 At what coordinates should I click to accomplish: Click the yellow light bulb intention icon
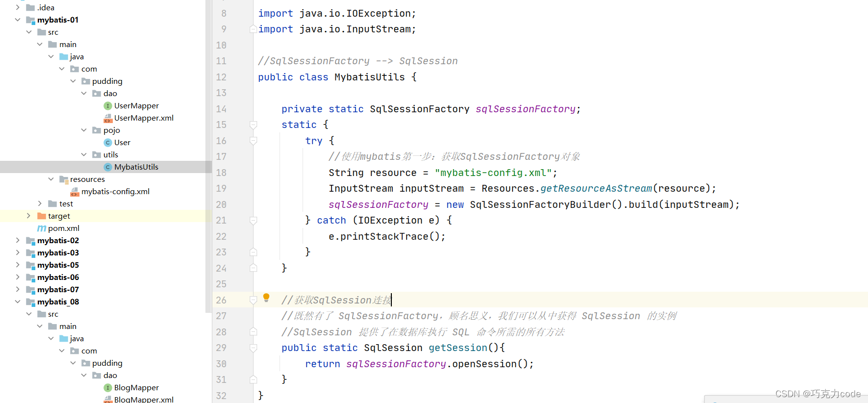click(266, 298)
